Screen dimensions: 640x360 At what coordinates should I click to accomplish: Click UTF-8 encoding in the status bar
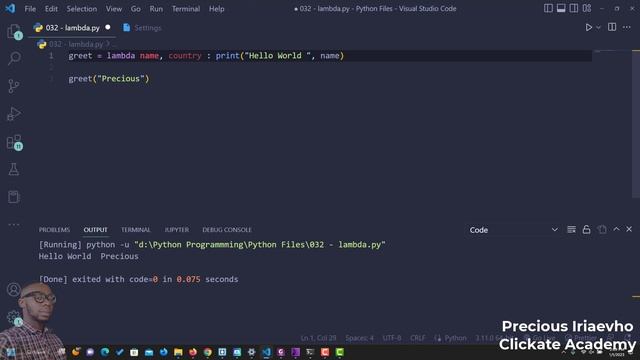click(392, 338)
